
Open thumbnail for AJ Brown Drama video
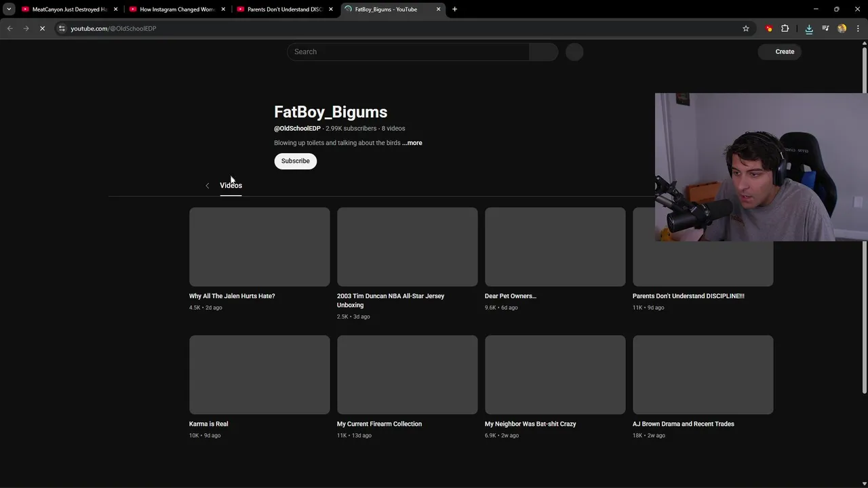(703, 375)
